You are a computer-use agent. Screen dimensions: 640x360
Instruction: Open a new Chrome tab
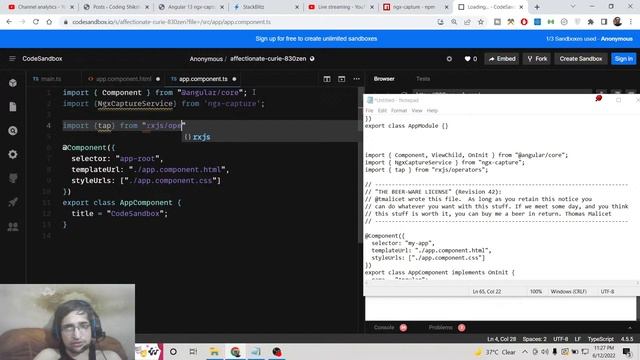537,7
